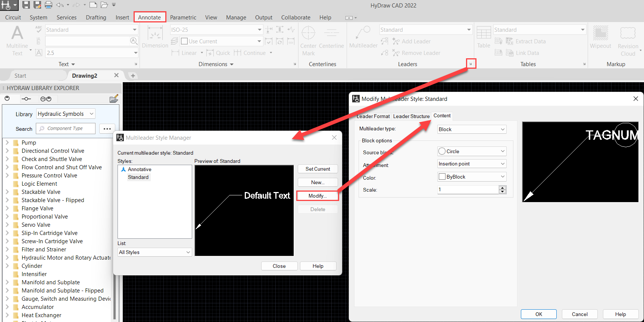Open the Drafting ribbon tab
Viewport: 644px width, 322px height.
pyautogui.click(x=96, y=18)
